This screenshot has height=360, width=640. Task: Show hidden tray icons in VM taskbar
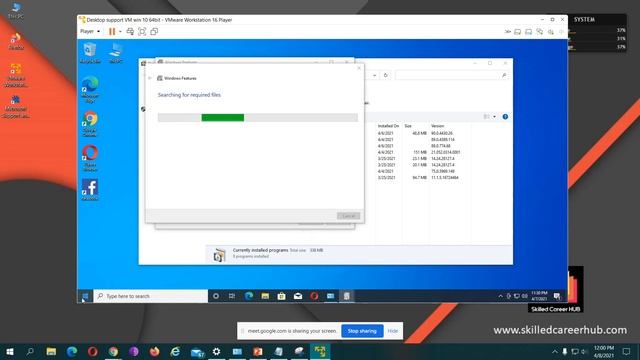(500, 296)
